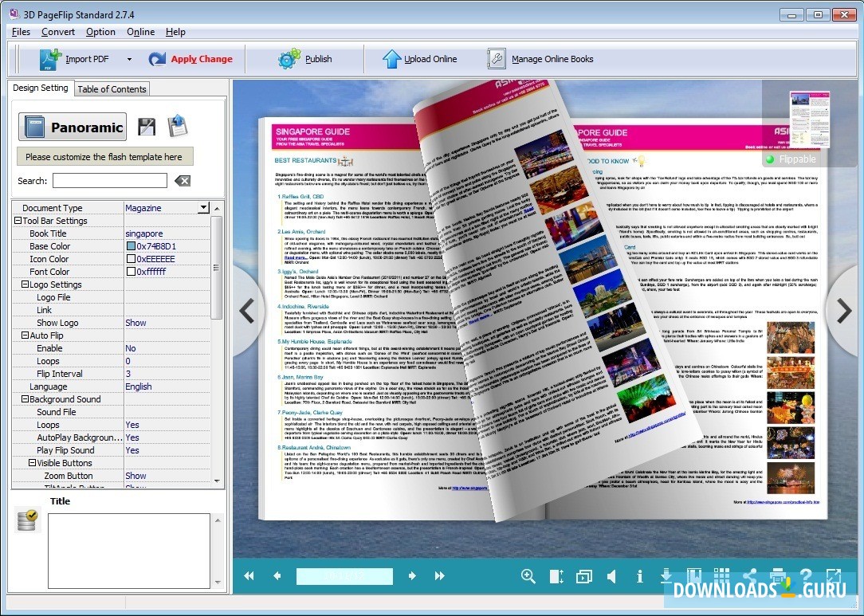Click the database icon beside Title

pyautogui.click(x=27, y=520)
